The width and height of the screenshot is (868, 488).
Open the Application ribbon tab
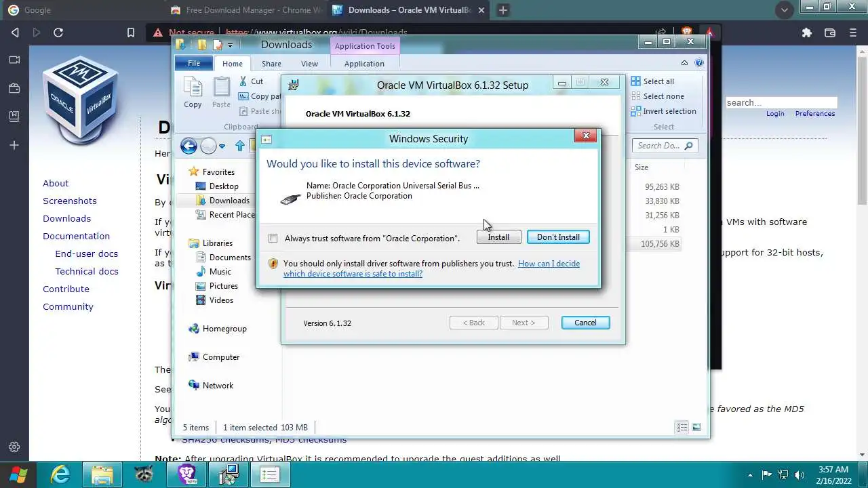click(364, 64)
